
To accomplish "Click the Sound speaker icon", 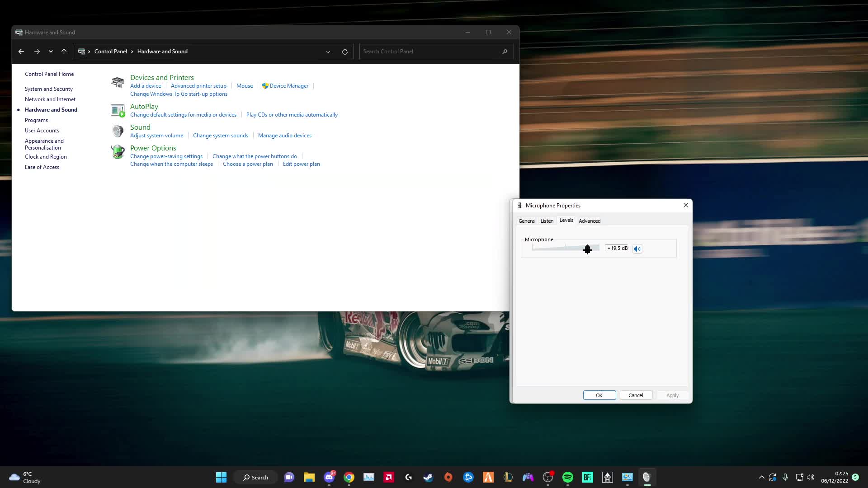I will click(118, 131).
